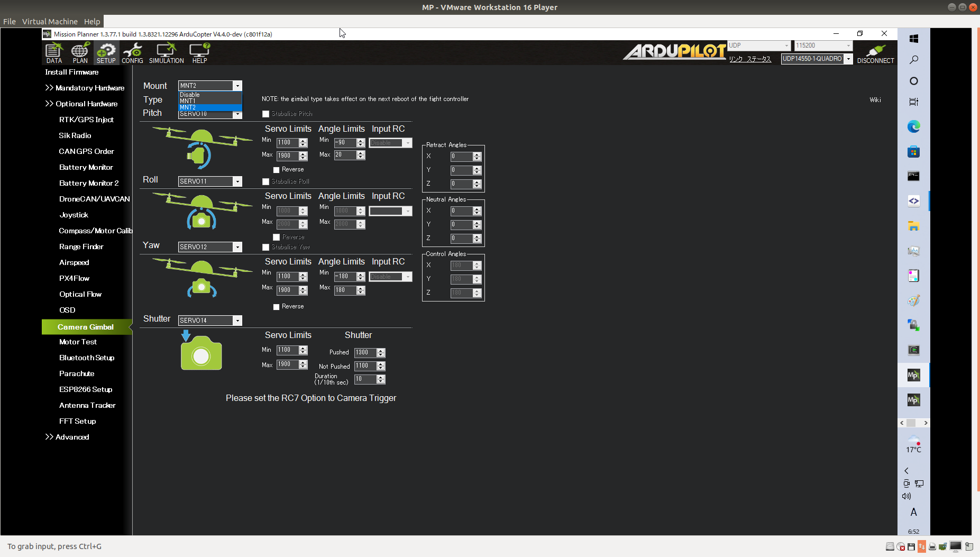The image size is (980, 557).
Task: Enable Reverse for the Pitch shutter servo
Action: point(276,306)
